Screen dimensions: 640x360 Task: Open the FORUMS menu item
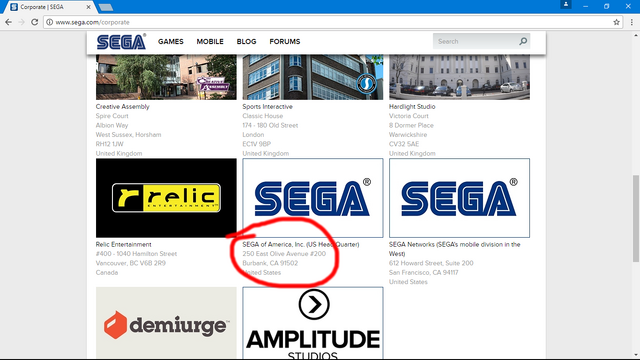[x=284, y=42]
